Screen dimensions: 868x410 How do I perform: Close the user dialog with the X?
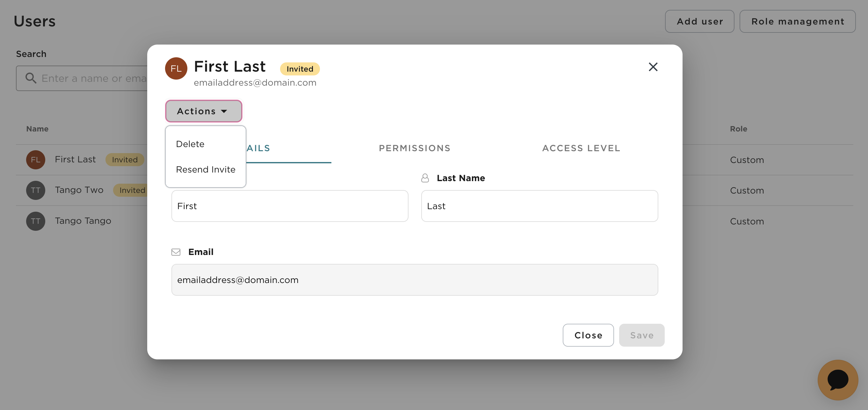pos(653,67)
